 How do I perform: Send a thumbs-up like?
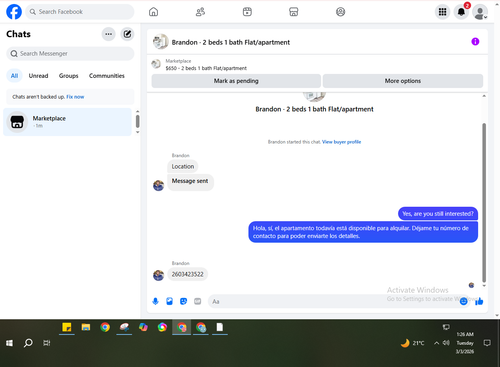tap(479, 301)
